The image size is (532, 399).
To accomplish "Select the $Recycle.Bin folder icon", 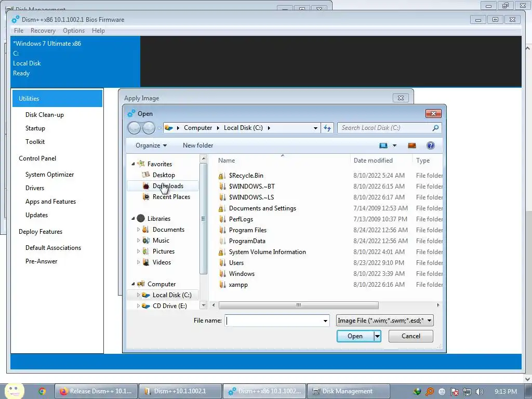I will pos(222,176).
